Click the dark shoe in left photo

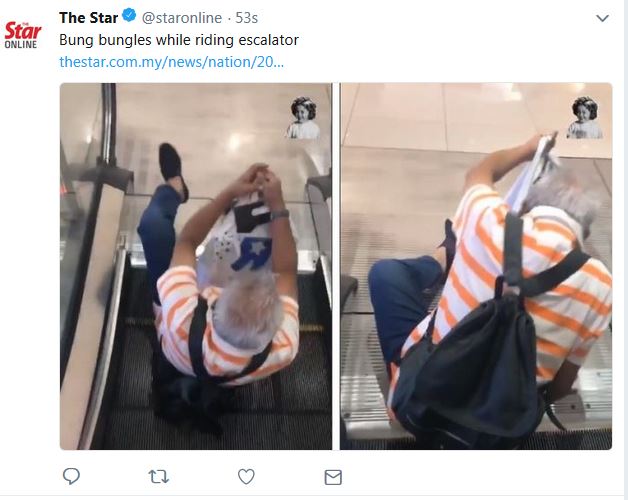tap(172, 168)
